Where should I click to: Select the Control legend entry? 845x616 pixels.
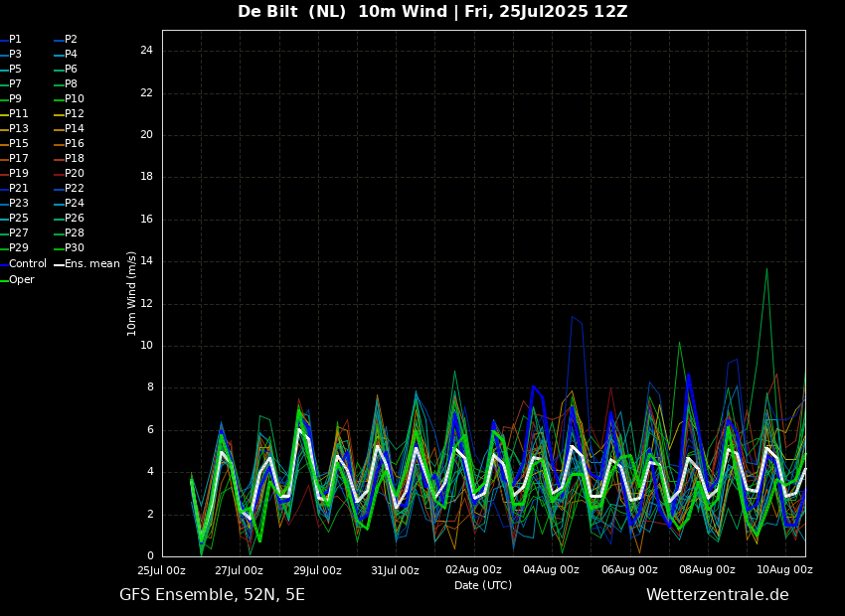(x=27, y=264)
